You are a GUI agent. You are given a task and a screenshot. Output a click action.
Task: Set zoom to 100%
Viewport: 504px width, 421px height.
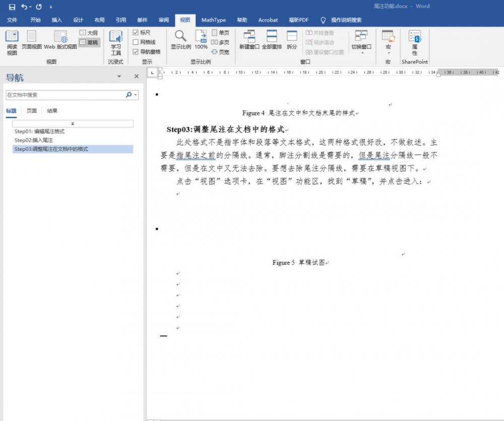tap(201, 40)
